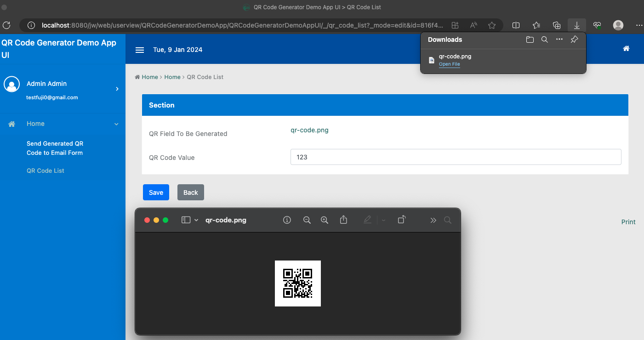Click the house icon beside Home menu
The width and height of the screenshot is (644, 340).
pos(12,124)
